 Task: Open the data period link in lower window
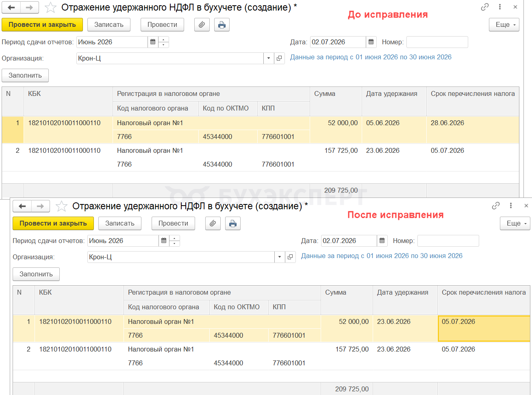click(382, 256)
